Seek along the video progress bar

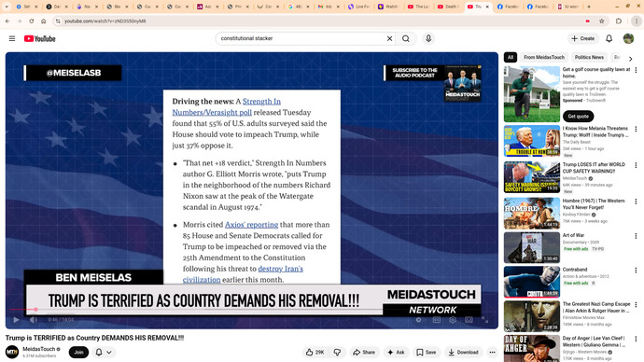coord(252,309)
